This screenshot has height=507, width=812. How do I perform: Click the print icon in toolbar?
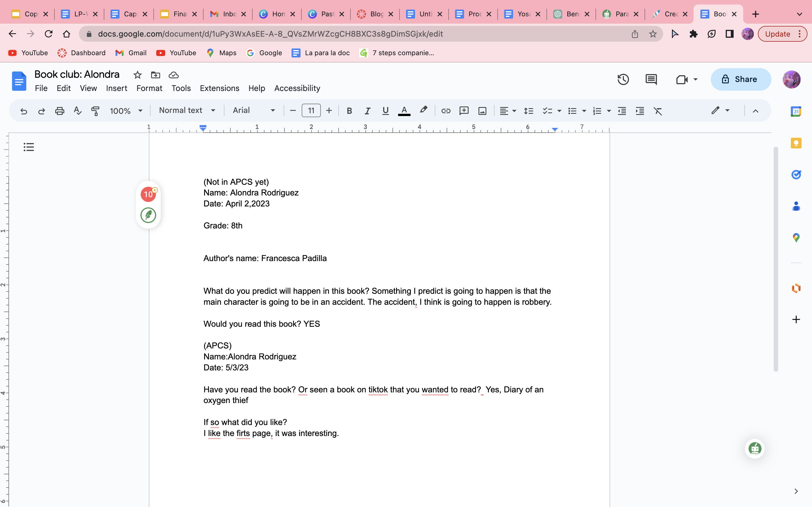(x=59, y=111)
